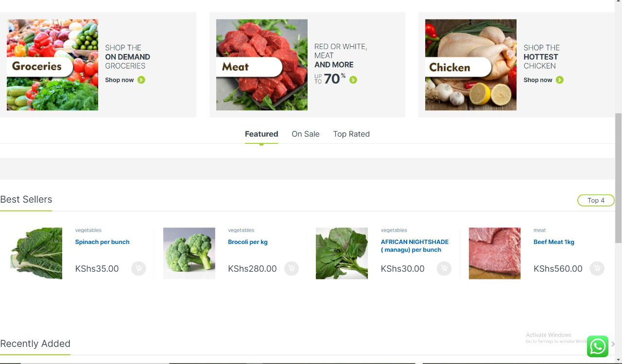Click green arrow next to 70% meat offer

pyautogui.click(x=353, y=80)
